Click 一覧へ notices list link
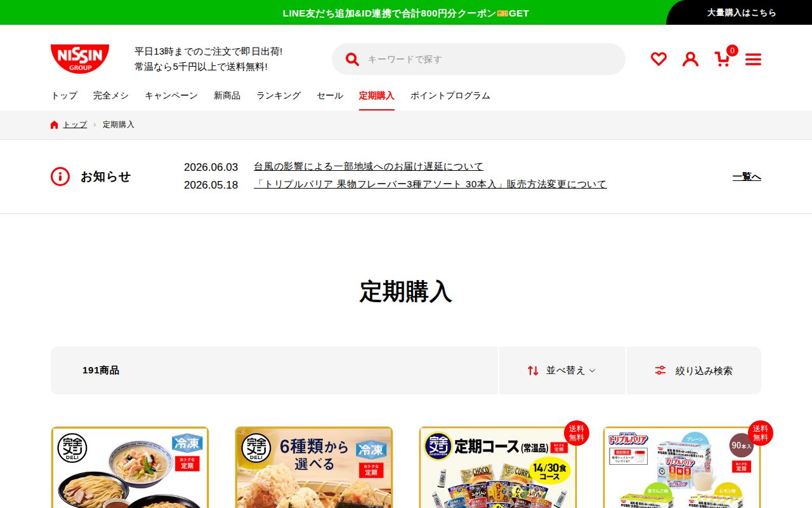Image resolution: width=812 pixels, height=508 pixels. [747, 177]
